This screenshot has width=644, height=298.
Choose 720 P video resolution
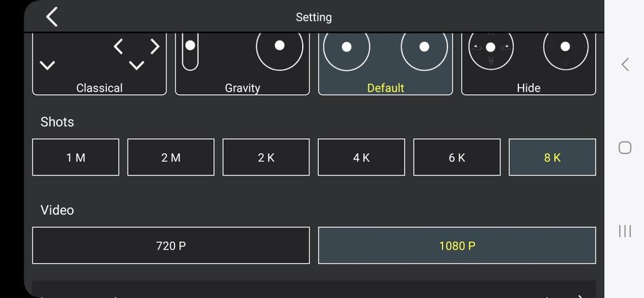[171, 245]
